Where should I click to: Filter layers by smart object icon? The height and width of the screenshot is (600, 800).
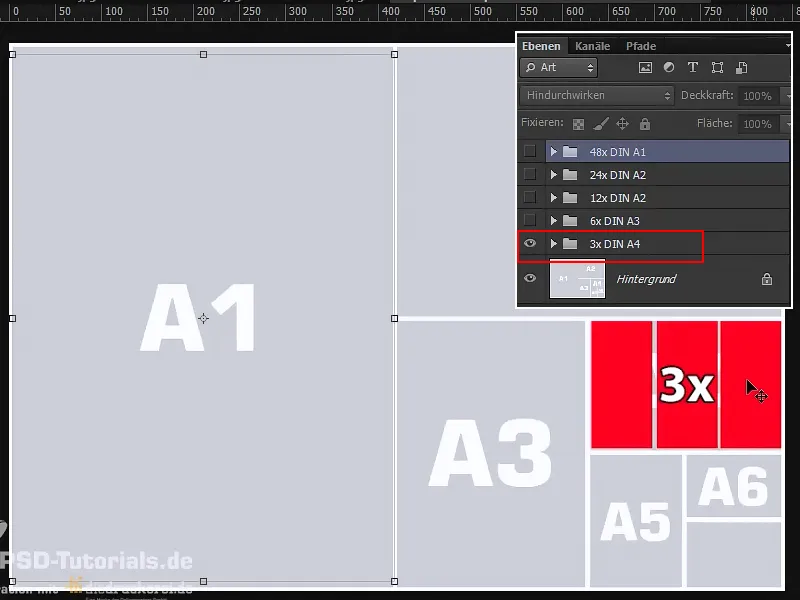pos(741,67)
